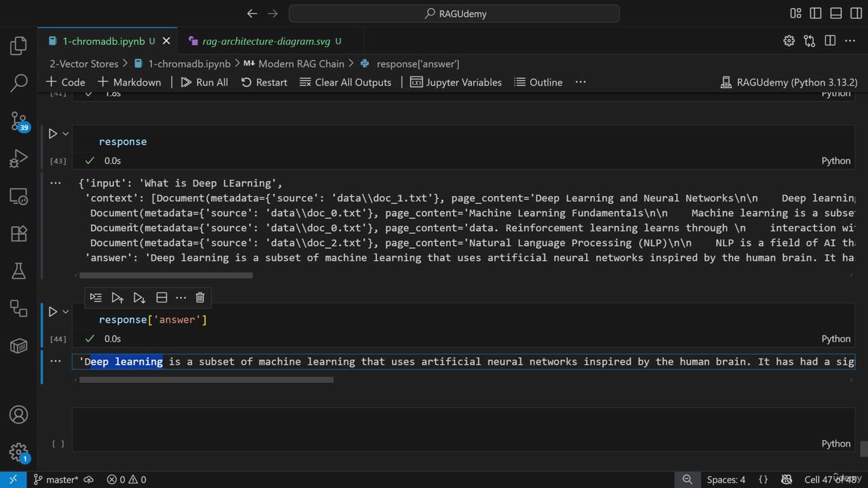Viewport: 868px width, 488px height.
Task: Click Clear All Outputs button
Action: coord(345,82)
